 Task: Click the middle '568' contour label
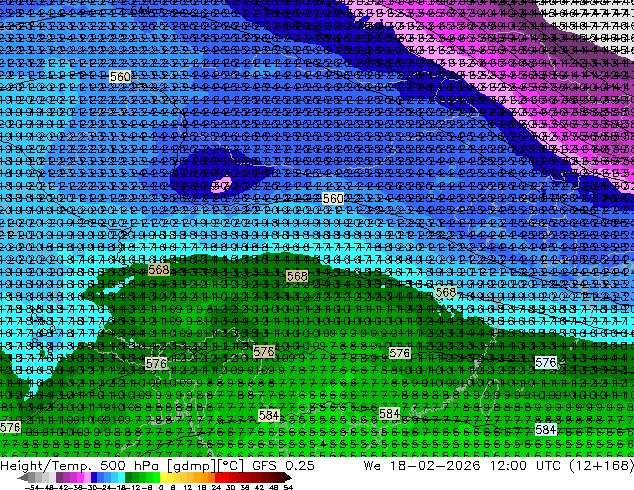click(297, 276)
